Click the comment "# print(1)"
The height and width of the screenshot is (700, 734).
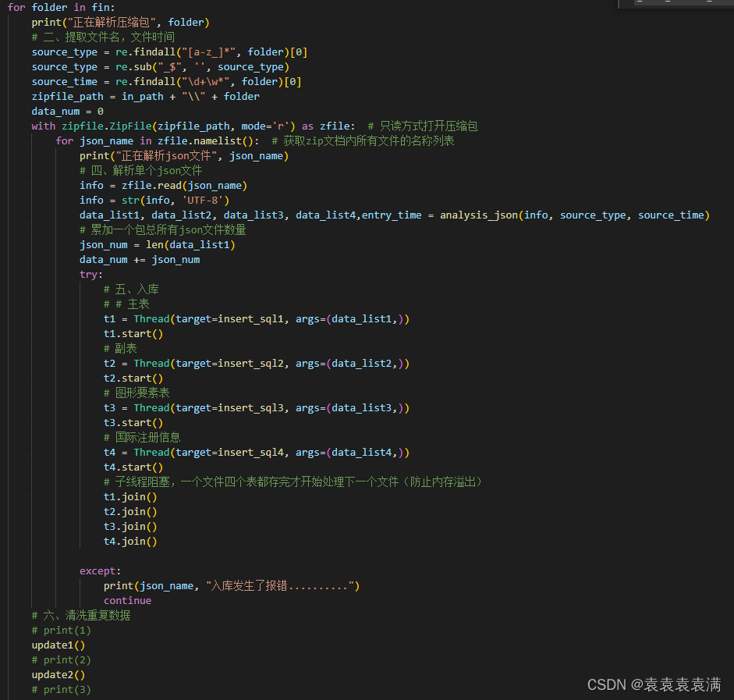[62, 631]
